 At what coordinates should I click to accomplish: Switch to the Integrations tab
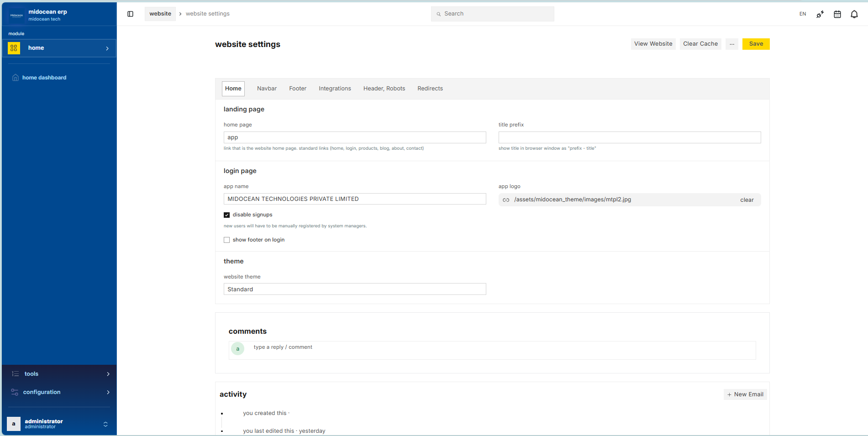tap(335, 89)
